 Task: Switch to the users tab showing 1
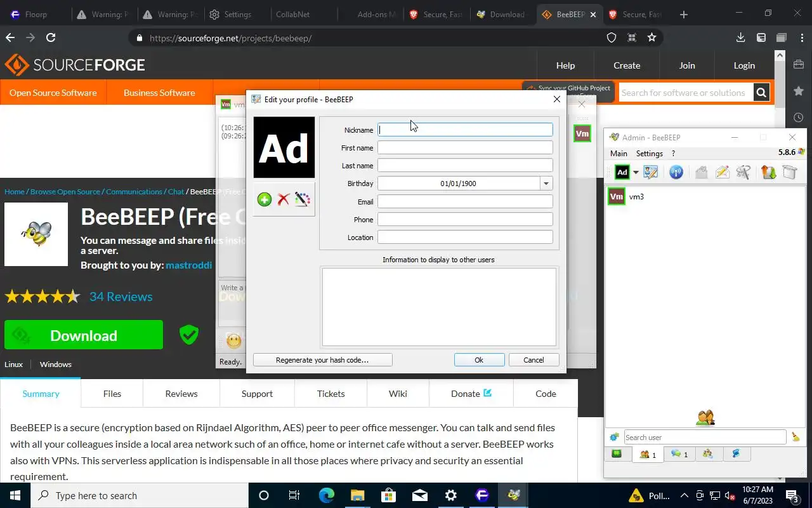(x=648, y=454)
